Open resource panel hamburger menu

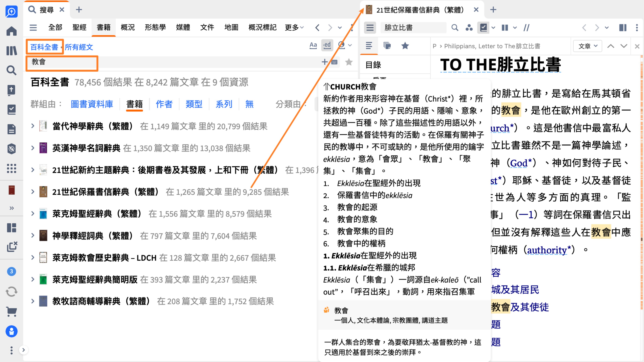(370, 27)
